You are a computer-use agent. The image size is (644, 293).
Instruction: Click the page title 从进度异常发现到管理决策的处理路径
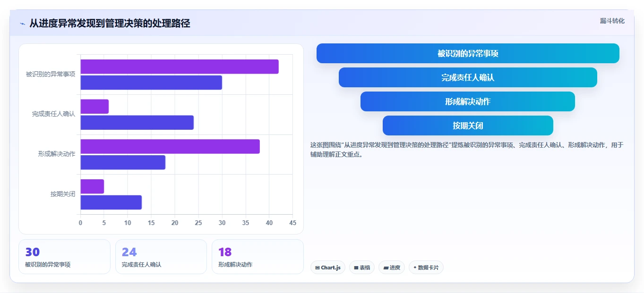(110, 23)
